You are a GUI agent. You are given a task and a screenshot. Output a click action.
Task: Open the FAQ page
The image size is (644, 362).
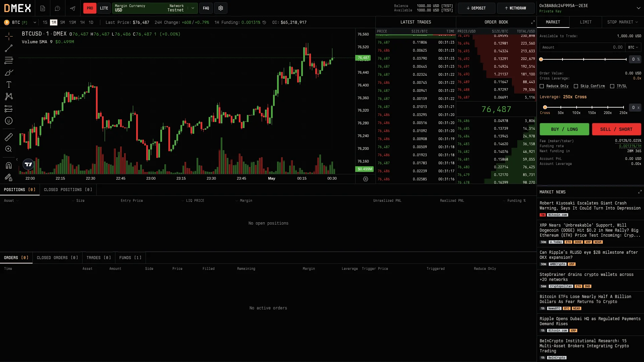click(206, 8)
